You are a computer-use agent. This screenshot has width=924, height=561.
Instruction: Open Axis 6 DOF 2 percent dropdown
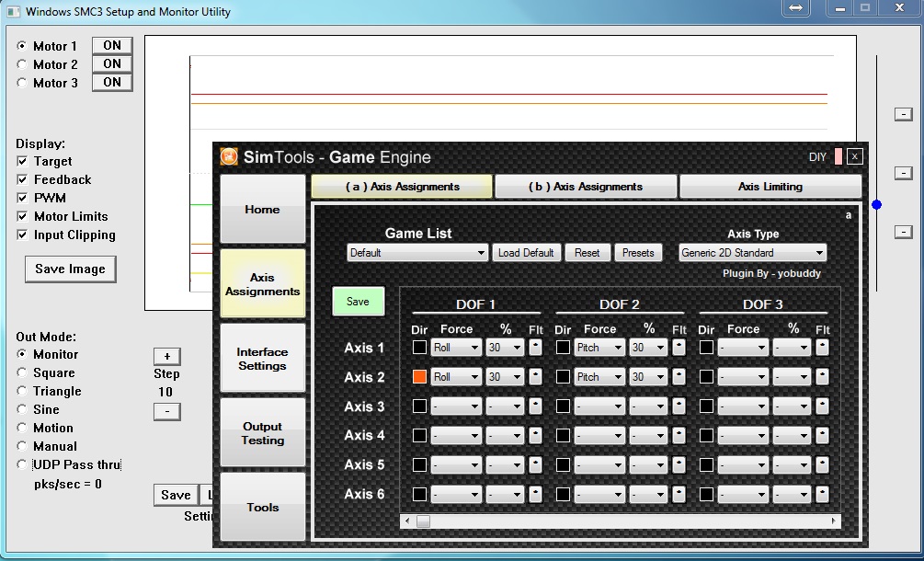(648, 494)
